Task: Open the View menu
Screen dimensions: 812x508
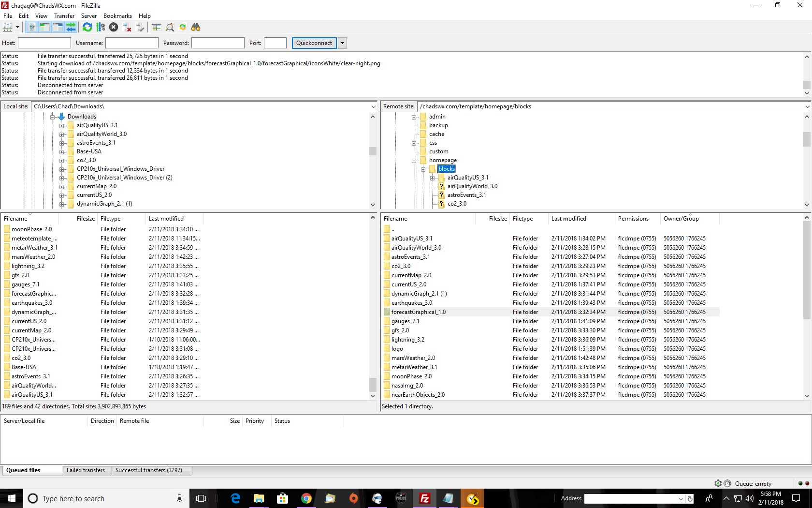Action: coord(42,15)
